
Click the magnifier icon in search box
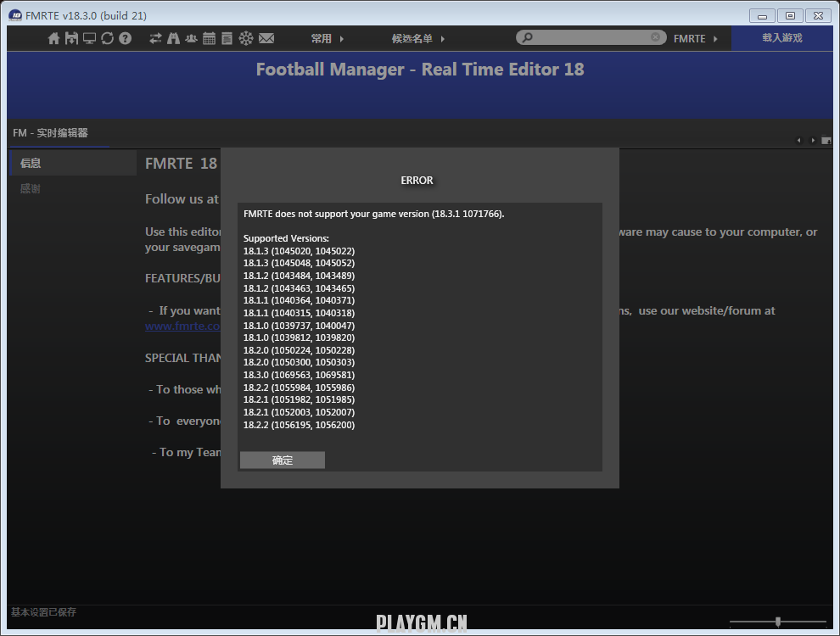[x=527, y=37]
